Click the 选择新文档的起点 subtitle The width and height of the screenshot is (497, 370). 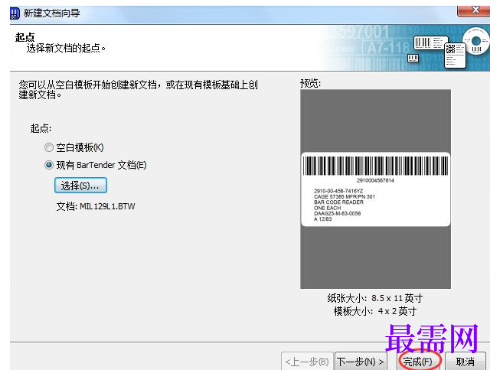(66, 48)
